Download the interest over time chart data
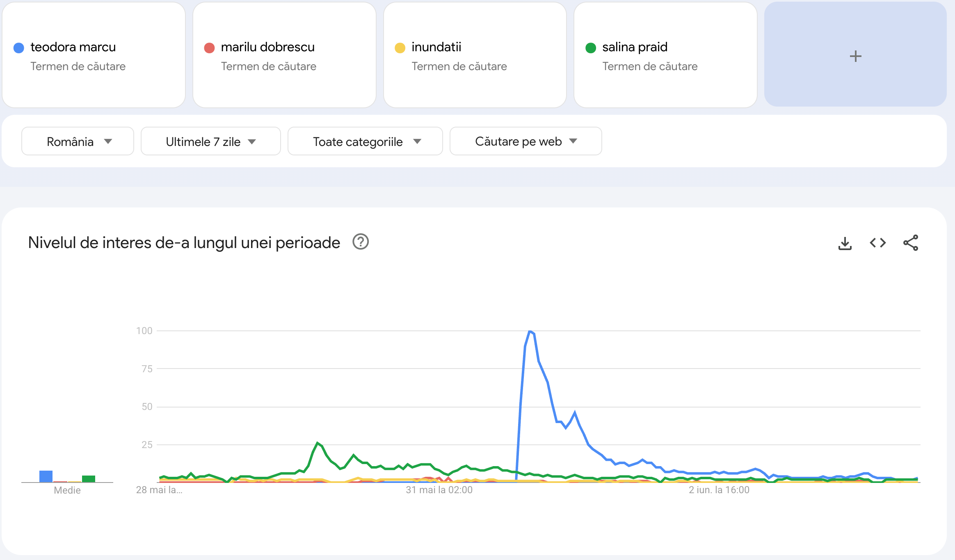955x560 pixels. 845,243
